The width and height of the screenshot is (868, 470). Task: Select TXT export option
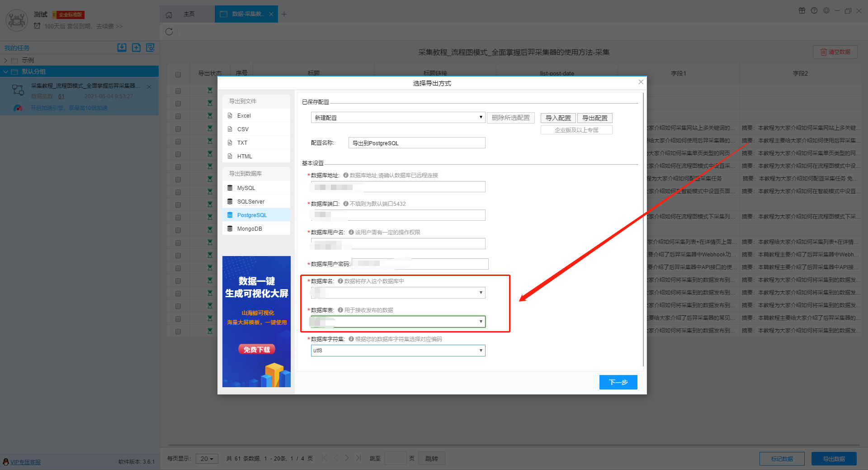pyautogui.click(x=256, y=142)
